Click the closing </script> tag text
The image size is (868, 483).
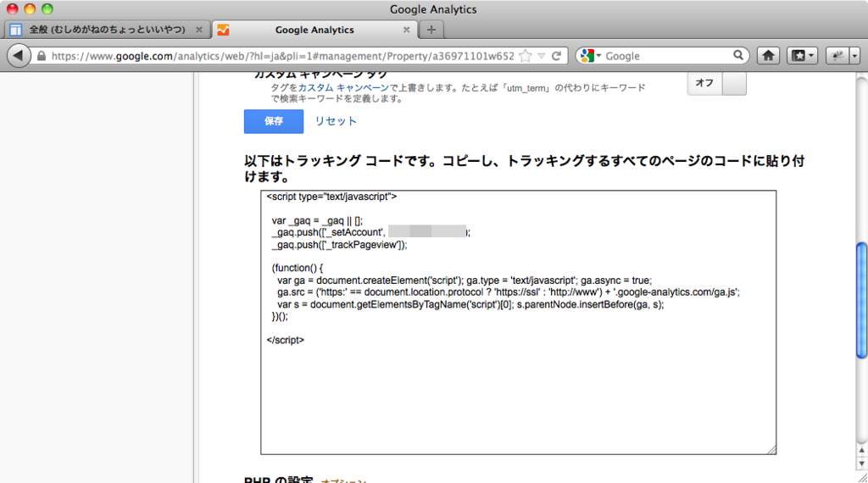(285, 341)
